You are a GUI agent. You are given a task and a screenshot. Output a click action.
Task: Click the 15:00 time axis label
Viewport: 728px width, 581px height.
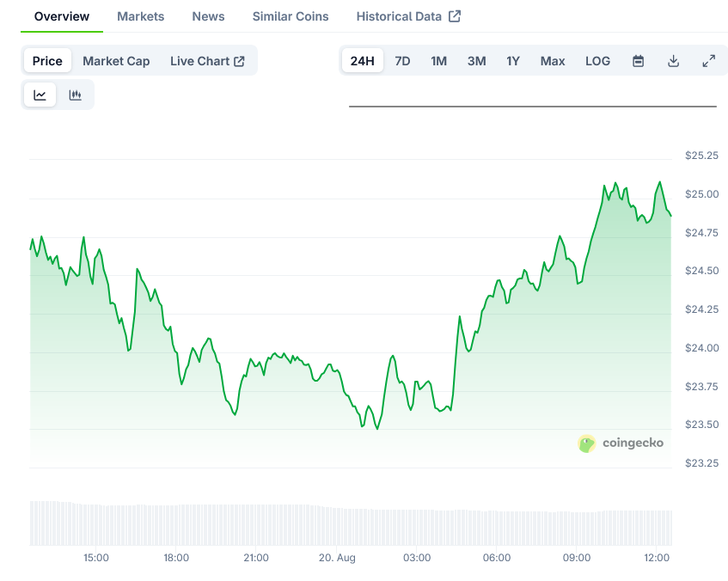[96, 558]
